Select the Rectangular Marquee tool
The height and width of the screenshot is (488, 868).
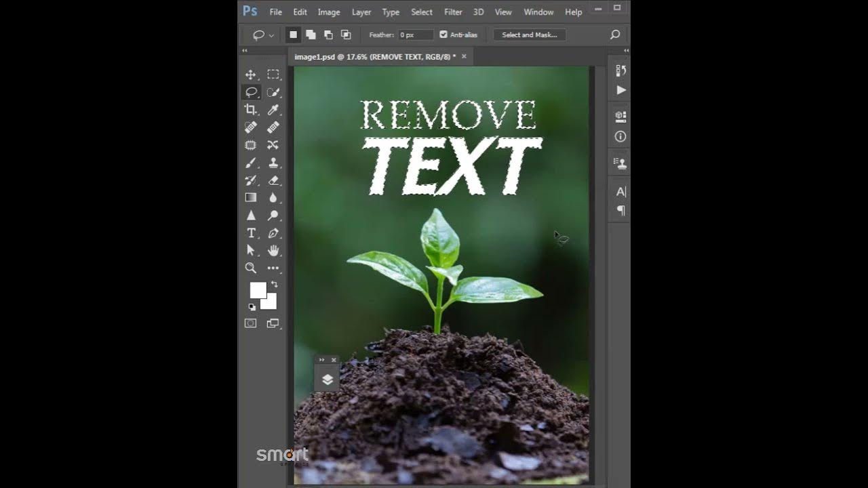pos(273,75)
